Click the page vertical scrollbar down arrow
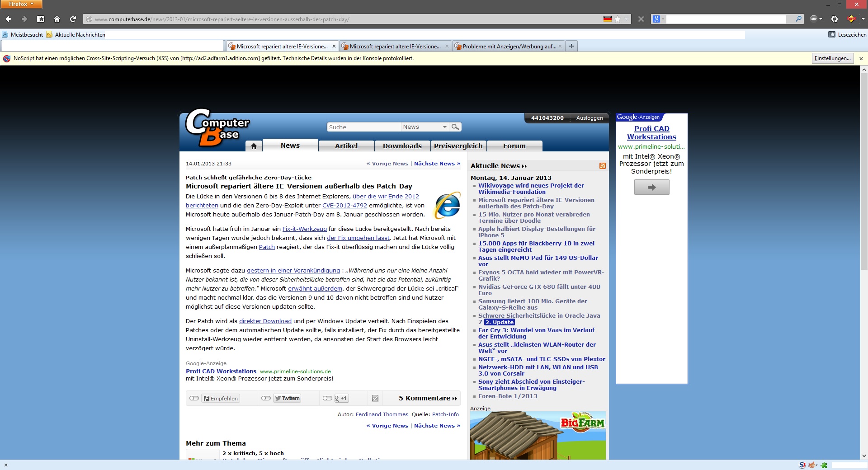Image resolution: width=868 pixels, height=470 pixels. (x=864, y=456)
